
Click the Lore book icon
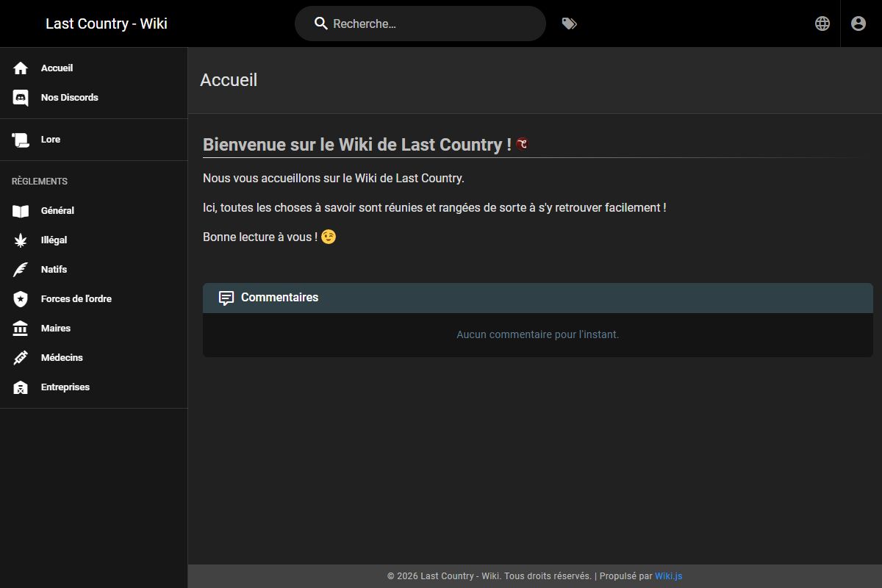pyautogui.click(x=20, y=139)
